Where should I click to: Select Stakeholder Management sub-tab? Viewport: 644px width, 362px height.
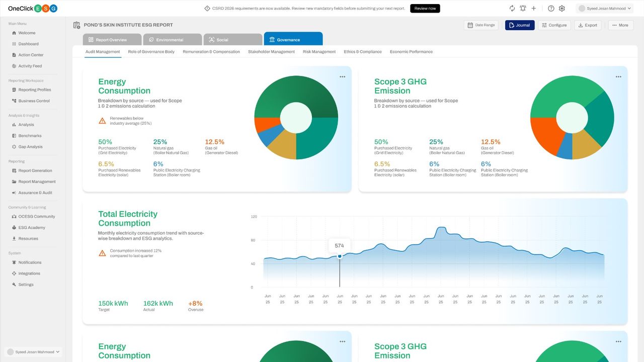271,52
